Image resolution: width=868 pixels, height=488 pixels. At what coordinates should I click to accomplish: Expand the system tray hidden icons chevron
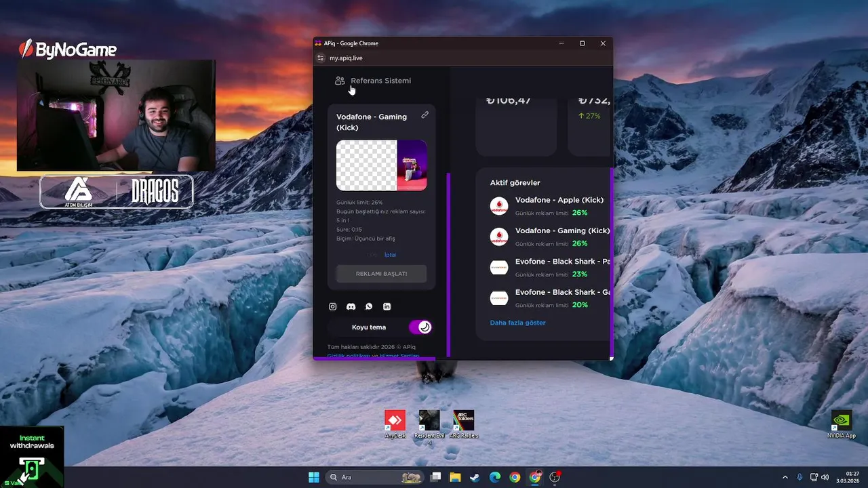coord(785,477)
